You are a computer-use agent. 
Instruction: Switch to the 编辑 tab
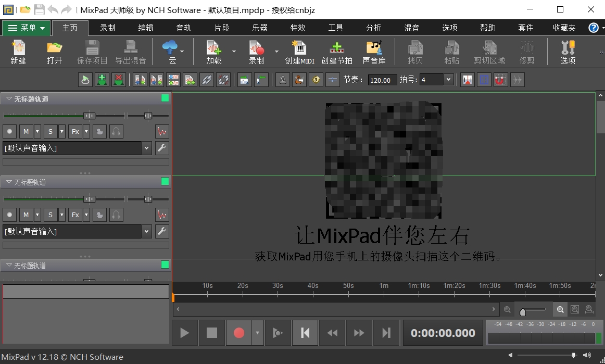(145, 28)
